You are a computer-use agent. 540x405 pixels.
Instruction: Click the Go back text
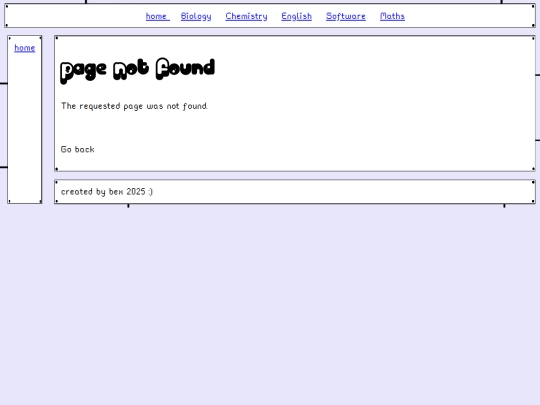(x=77, y=149)
